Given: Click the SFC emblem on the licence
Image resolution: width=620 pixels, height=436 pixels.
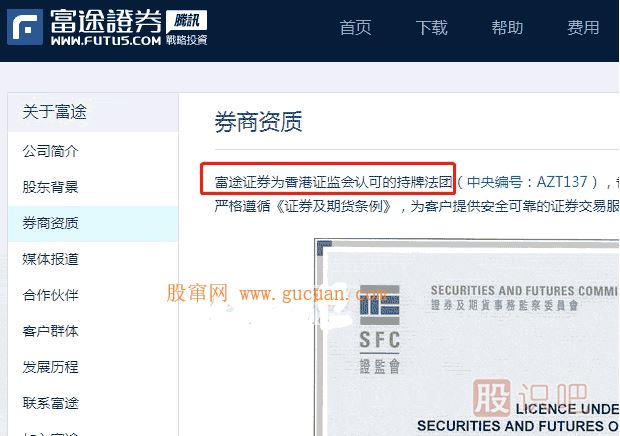Looking at the screenshot, I should (x=380, y=329).
